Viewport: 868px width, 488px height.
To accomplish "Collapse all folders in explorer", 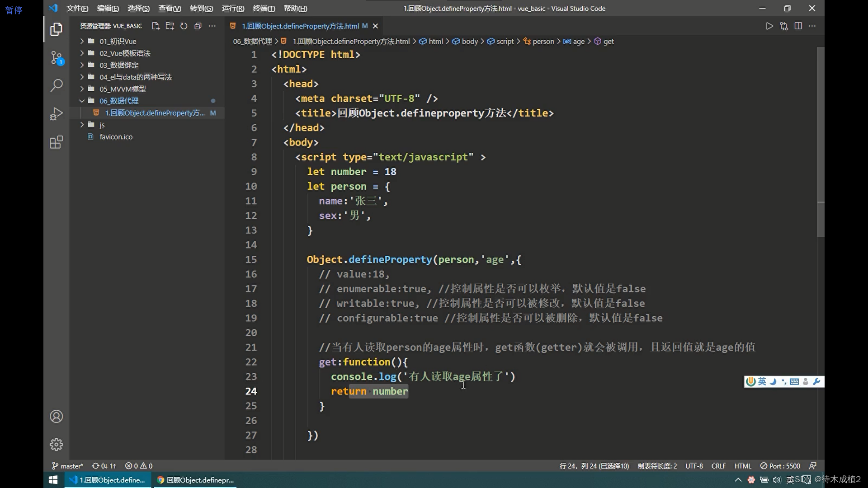I will click(198, 26).
